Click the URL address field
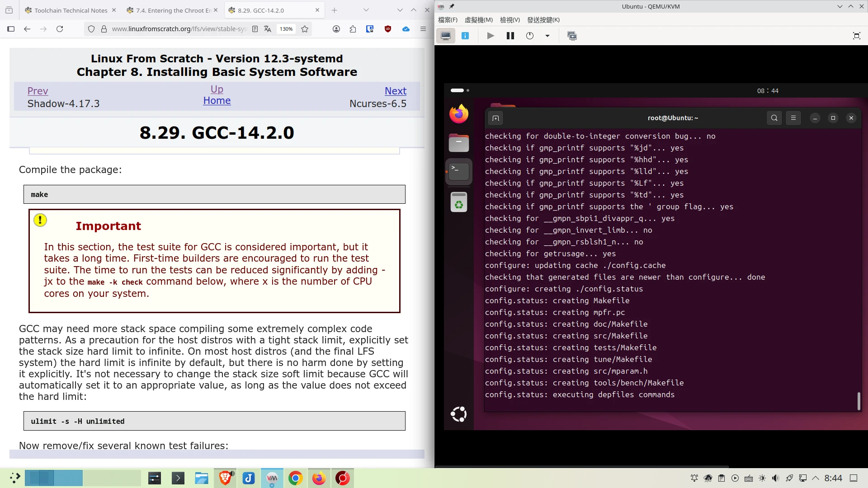The height and width of the screenshot is (488, 868). 179,29
